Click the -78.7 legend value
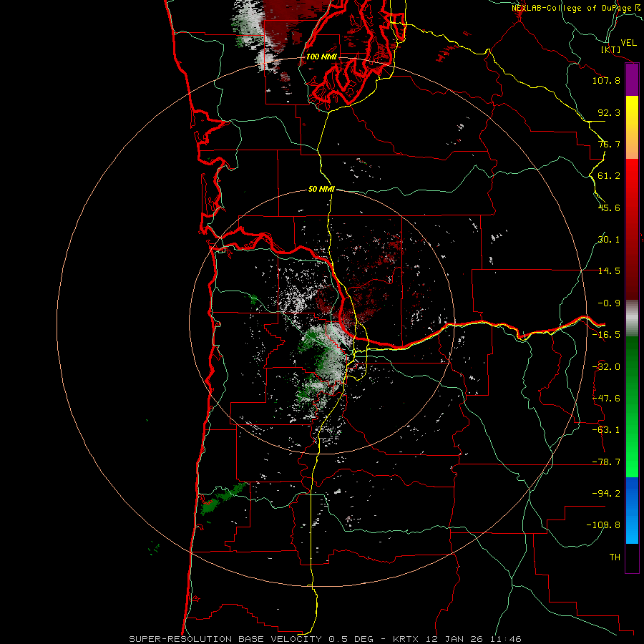644x644 pixels. tap(606, 462)
